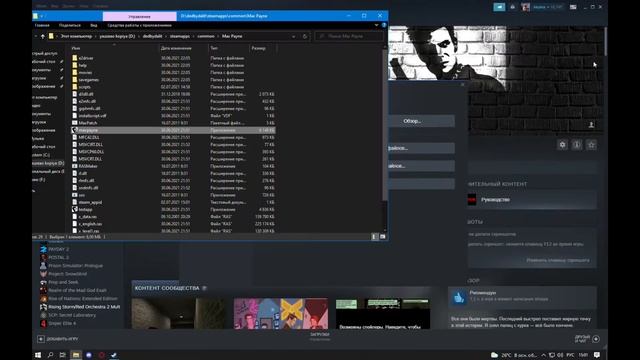Toggle favorite star for Max Payne
640x360 pixels.
coord(591,144)
